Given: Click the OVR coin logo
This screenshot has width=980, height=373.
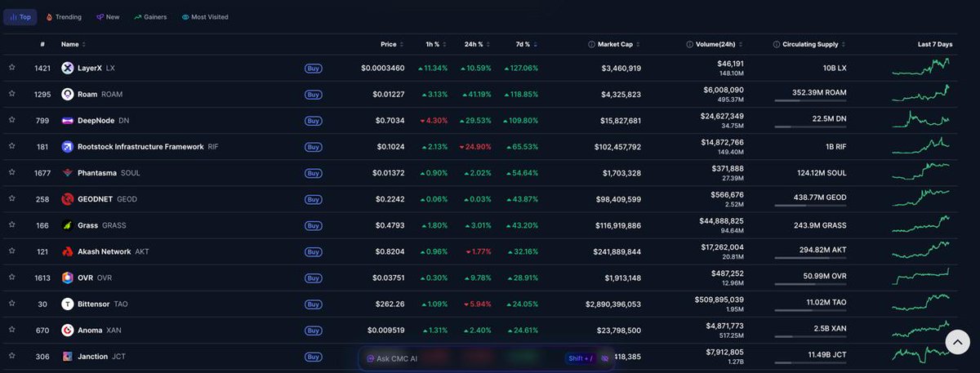Looking at the screenshot, I should pyautogui.click(x=68, y=277).
